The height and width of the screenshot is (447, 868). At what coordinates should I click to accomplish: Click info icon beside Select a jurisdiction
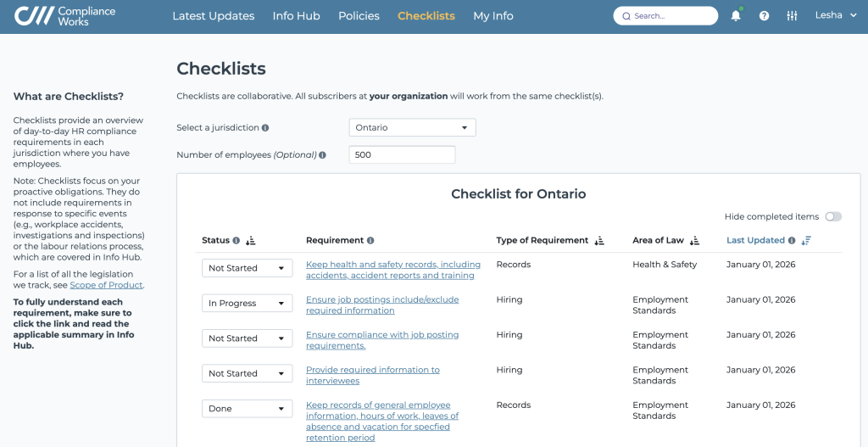265,128
